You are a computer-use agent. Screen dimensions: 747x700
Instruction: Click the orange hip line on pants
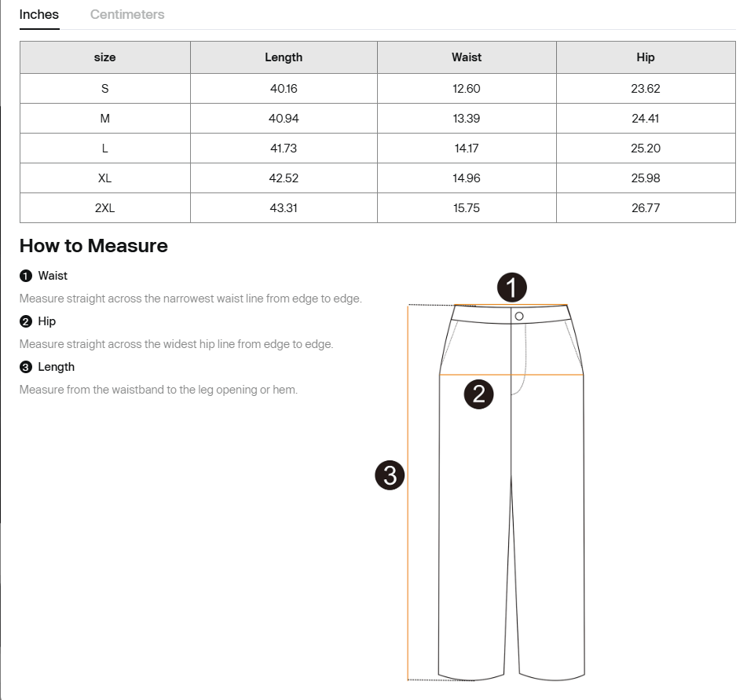550,376
